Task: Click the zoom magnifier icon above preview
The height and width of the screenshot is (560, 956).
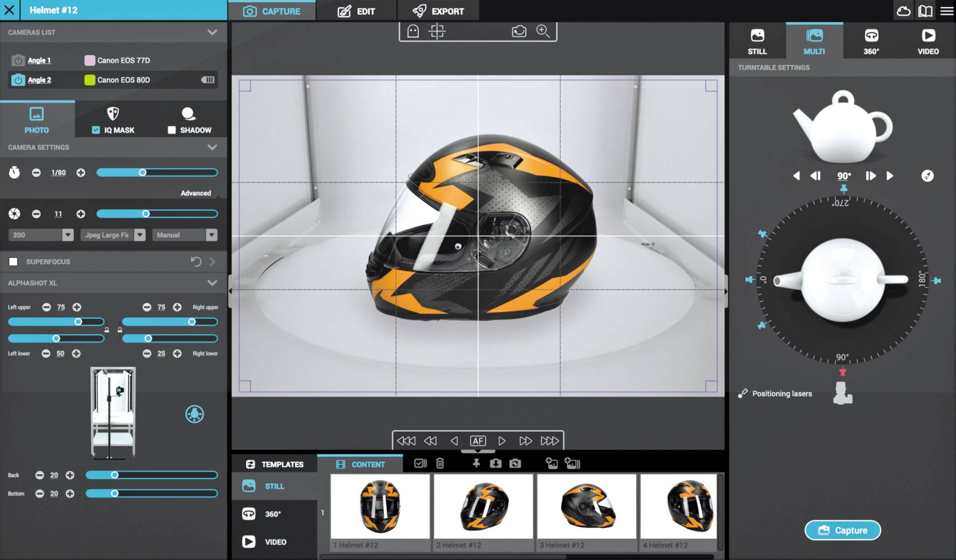Action: pos(543,31)
